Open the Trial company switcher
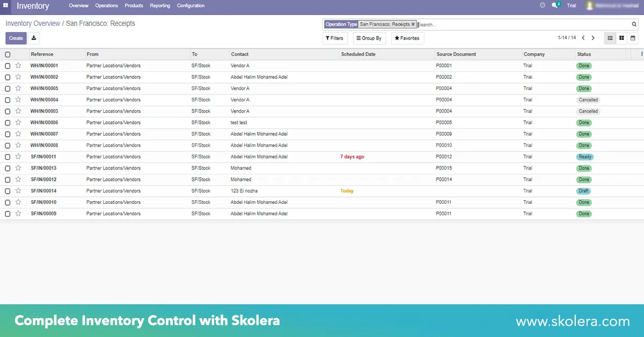This screenshot has width=644, height=337. [572, 5]
